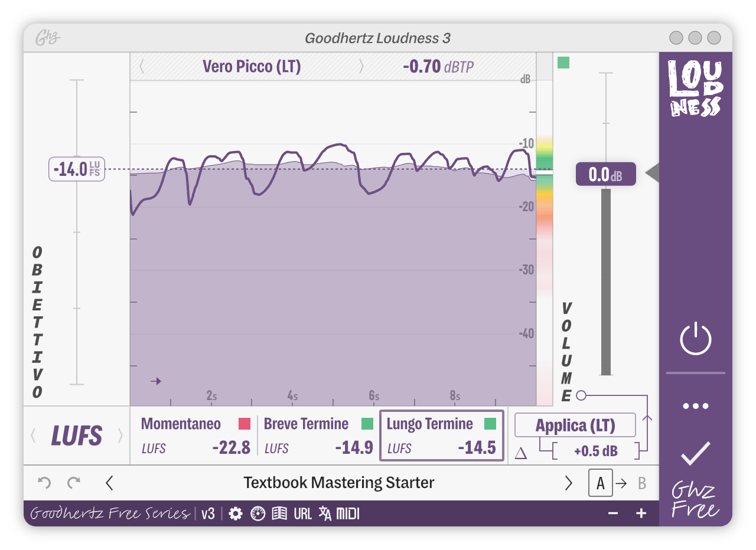
Task: Click the +0.5 dB gain offset value
Action: pos(596,451)
